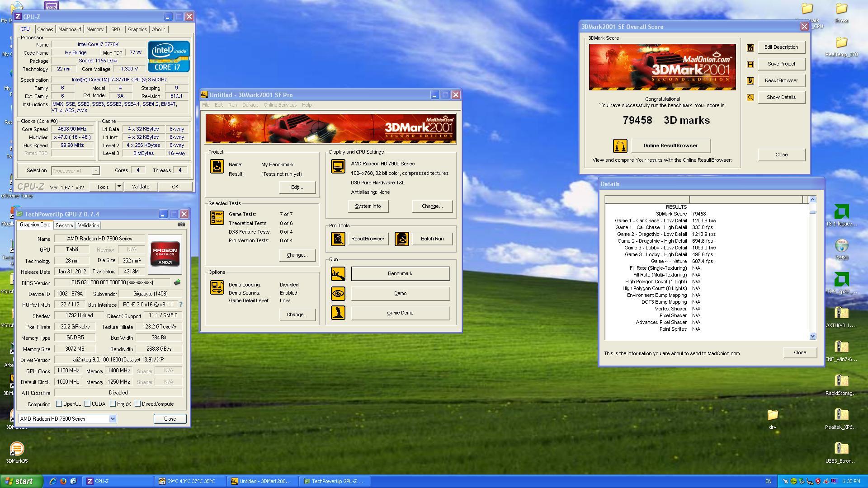Image resolution: width=868 pixels, height=488 pixels.
Task: Click the Tools button in CPU-Z
Action: tap(103, 187)
